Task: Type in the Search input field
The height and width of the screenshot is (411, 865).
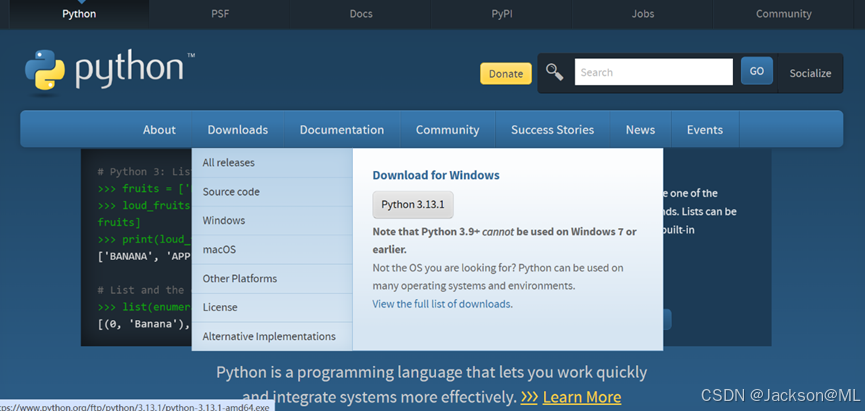Action: click(x=653, y=72)
